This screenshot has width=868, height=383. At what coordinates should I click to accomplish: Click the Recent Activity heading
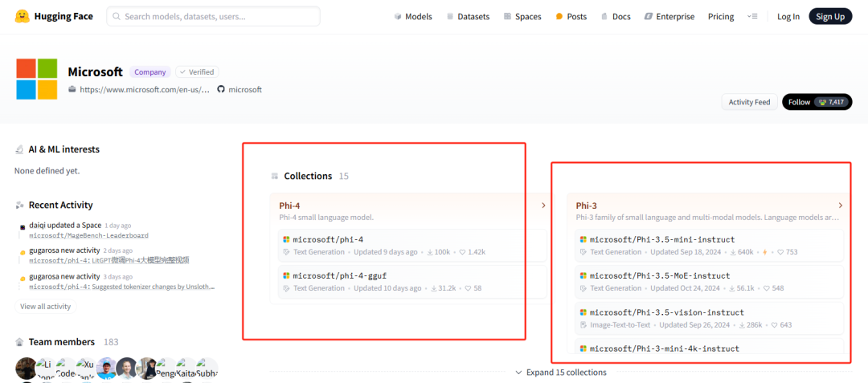point(61,205)
